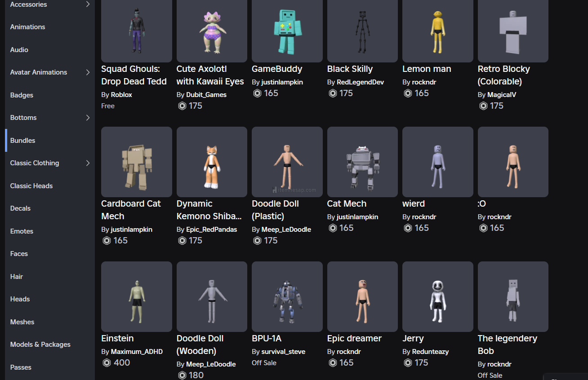Expand the Avatar Animations submenu arrow
This screenshot has width=588, height=380.
(x=88, y=72)
